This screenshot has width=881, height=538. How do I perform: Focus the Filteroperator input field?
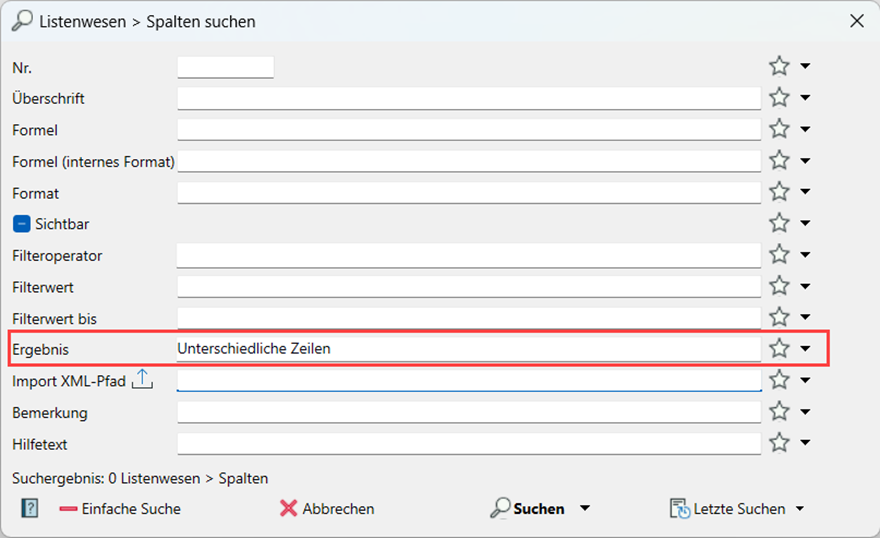coord(468,256)
